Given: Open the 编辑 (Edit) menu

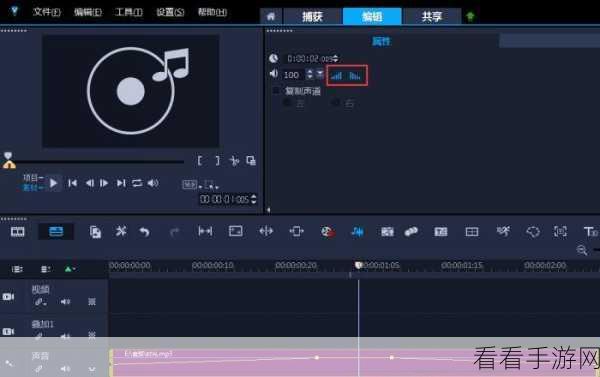Looking at the screenshot, I should coord(88,12).
